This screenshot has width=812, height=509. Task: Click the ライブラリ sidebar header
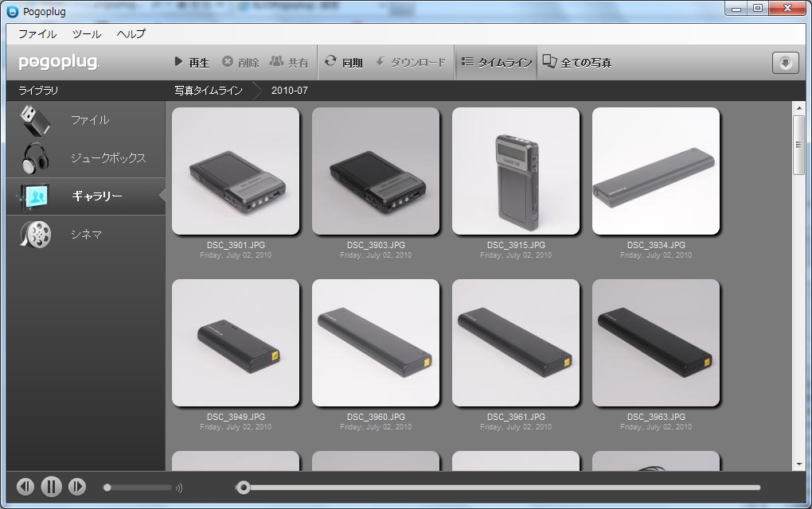(38, 91)
